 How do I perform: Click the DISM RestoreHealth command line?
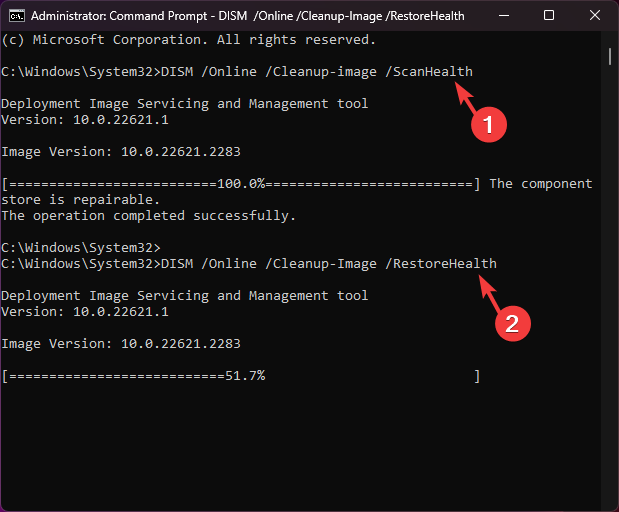click(x=249, y=264)
